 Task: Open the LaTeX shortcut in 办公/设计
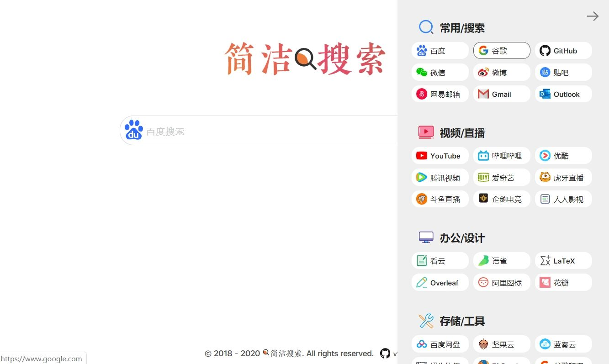click(563, 260)
